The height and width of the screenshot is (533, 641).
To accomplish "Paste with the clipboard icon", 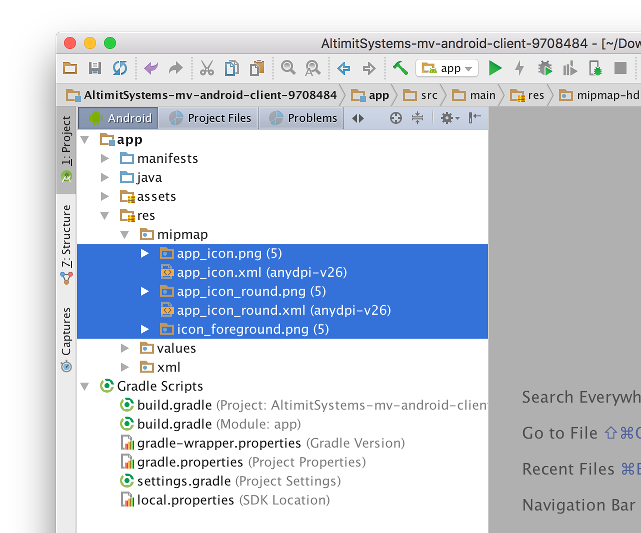I will tap(257, 68).
